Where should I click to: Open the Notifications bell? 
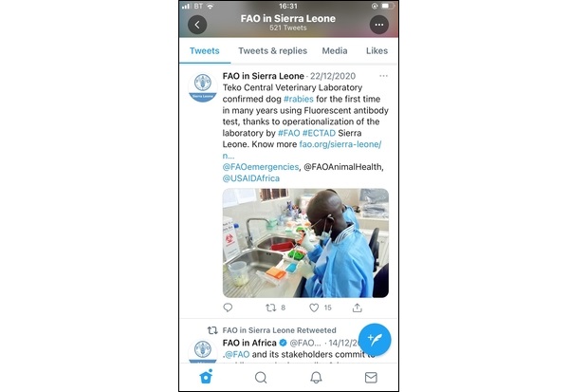(316, 378)
